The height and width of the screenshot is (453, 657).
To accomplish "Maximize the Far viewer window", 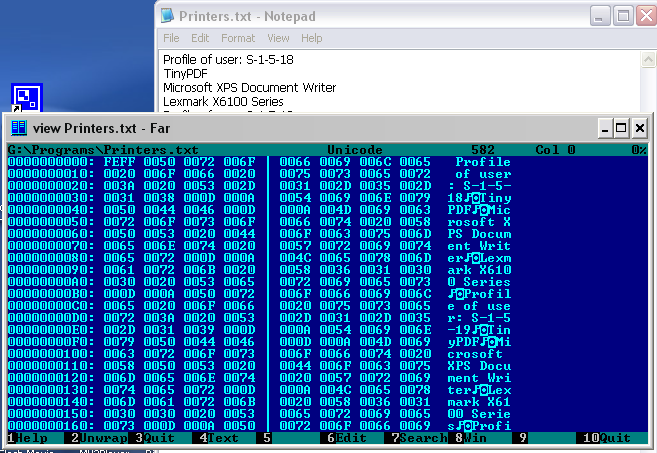I will [621, 129].
